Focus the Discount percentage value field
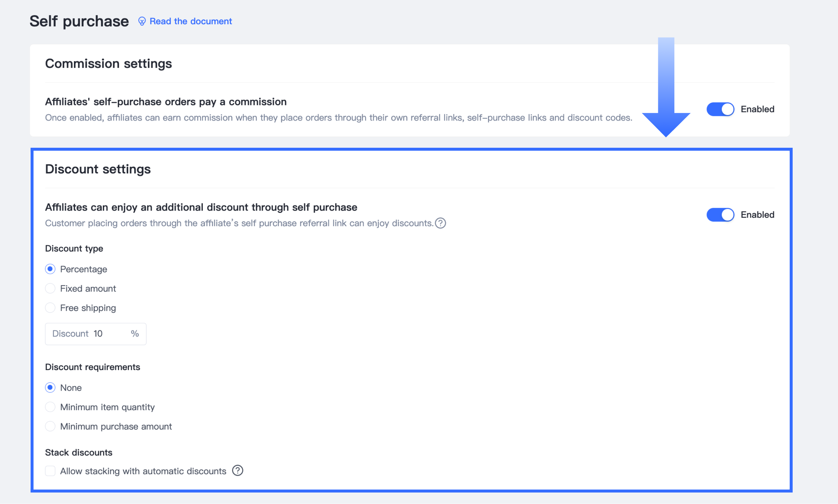 (109, 334)
